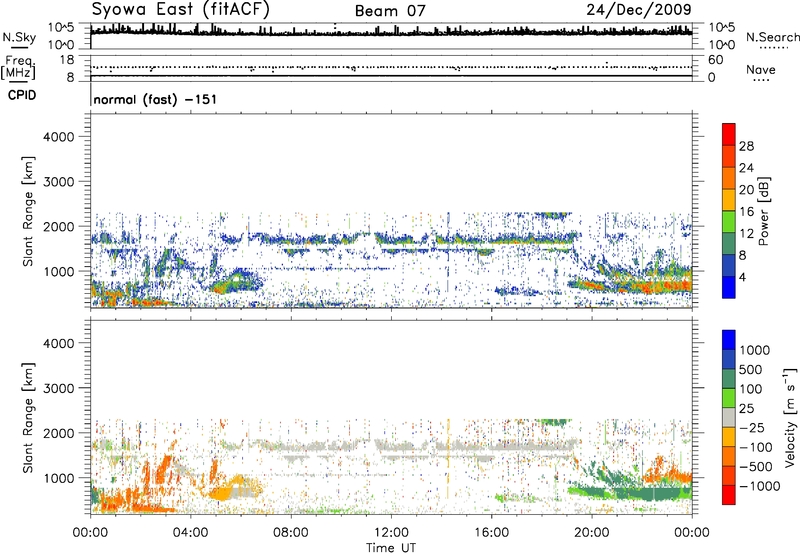Click the "Power [dB]" colorbar title
Image resolution: width=800 pixels, height=554 pixels.
763,211
